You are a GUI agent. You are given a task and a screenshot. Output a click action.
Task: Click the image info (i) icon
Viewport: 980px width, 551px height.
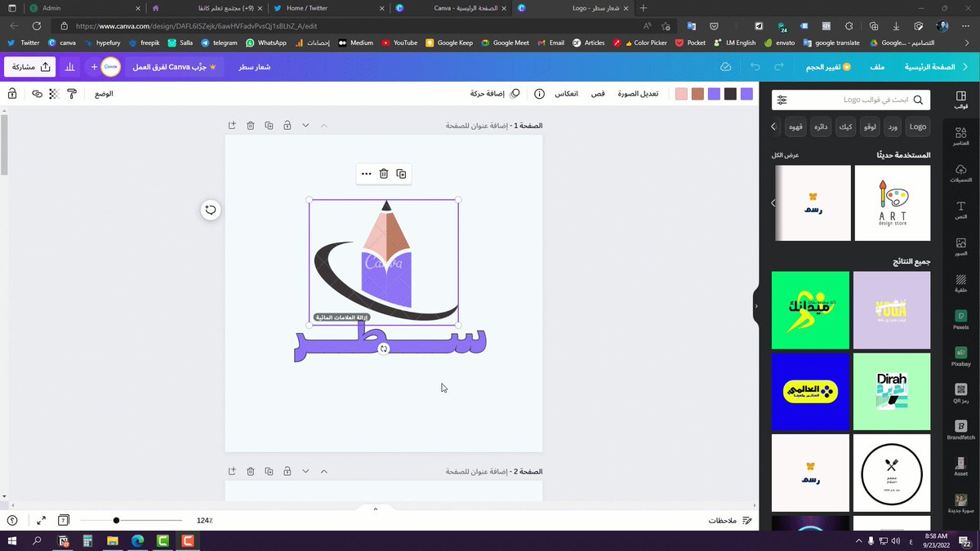pos(539,94)
